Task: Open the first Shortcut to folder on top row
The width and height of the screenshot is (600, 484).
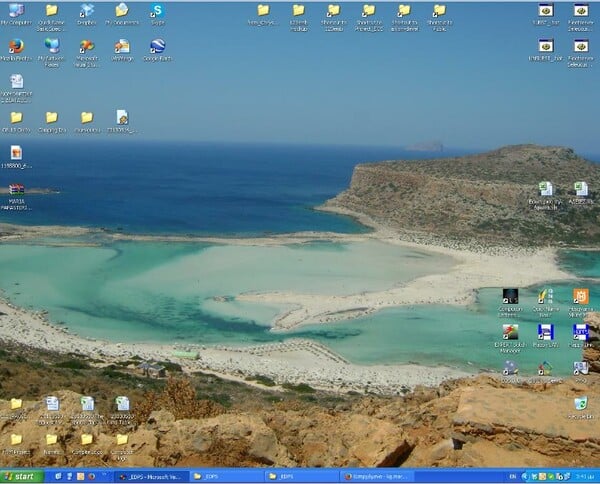Action: 333,12
